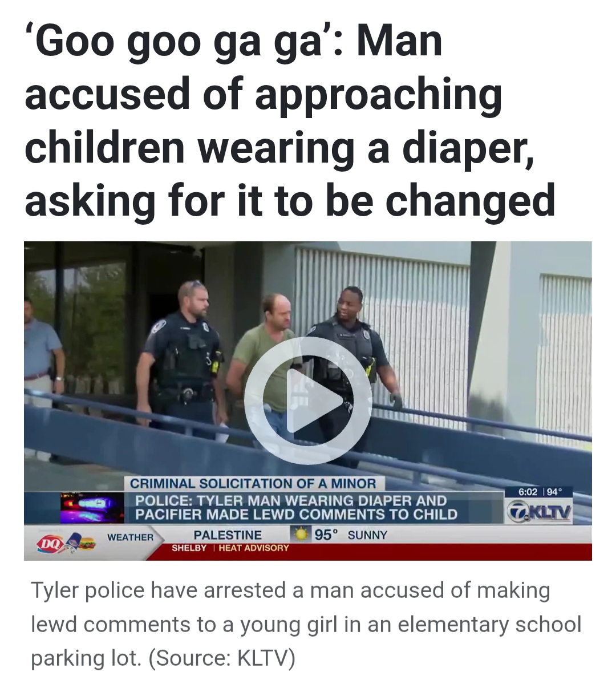Click the Criminal Solicitation of a Minor banner
The width and height of the screenshot is (616, 684).
click(253, 483)
